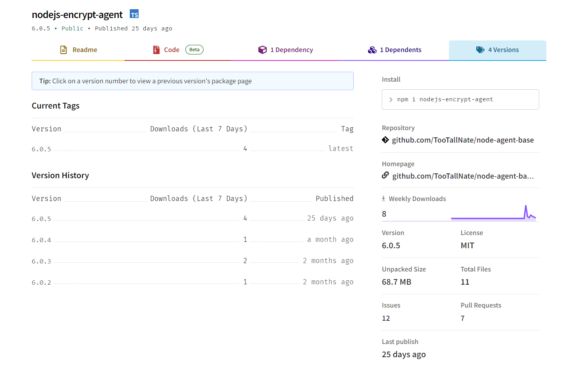Screen dimensions: 588x366
Task: Click the Readme document icon
Action: (x=63, y=50)
